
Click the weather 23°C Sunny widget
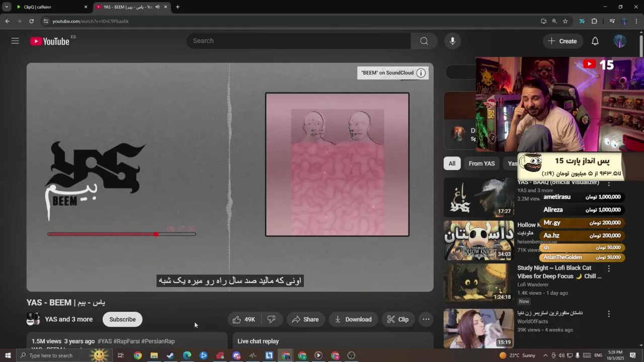517,355
